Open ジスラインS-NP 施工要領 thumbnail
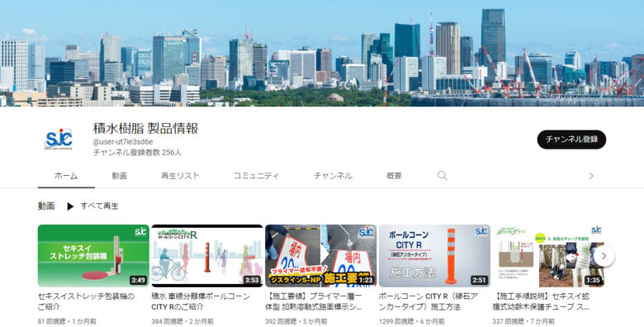Screen dimensions: 644x327 (x=321, y=255)
